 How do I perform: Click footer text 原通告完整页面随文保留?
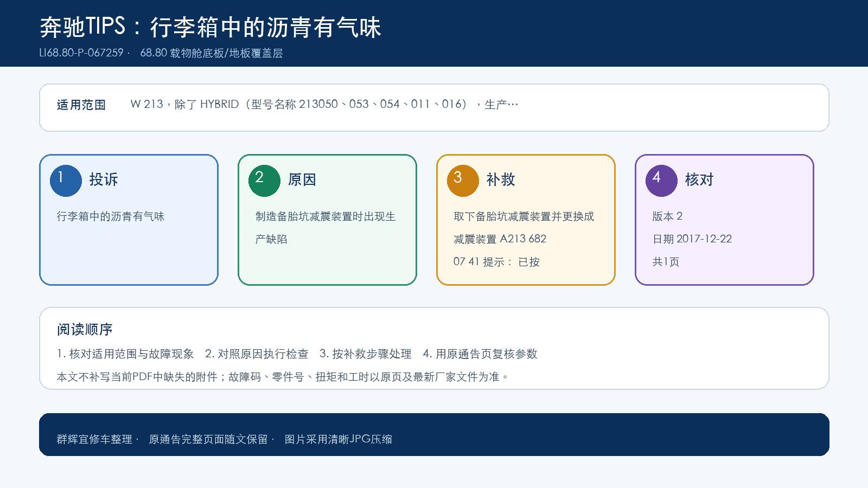tap(208, 439)
